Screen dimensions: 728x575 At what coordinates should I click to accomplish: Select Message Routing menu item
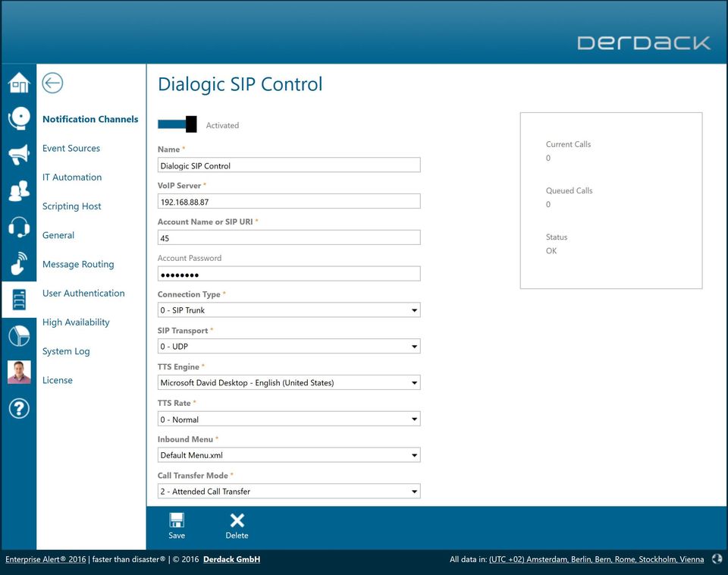(x=78, y=264)
